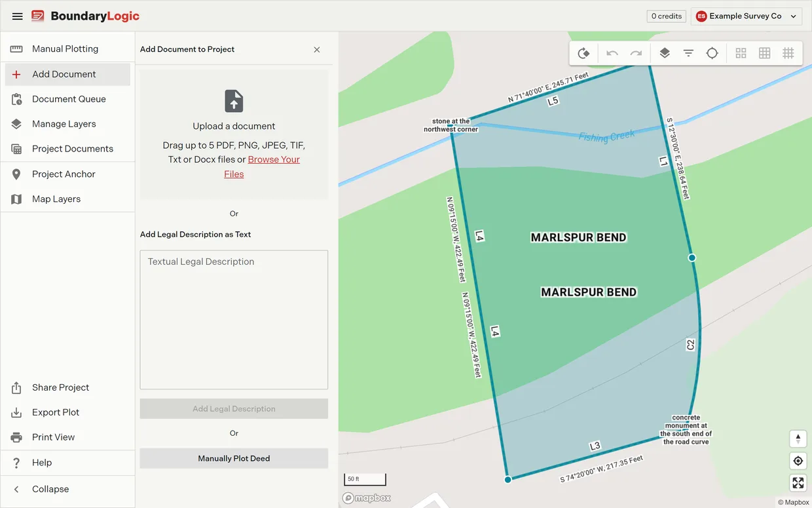Click the crosshair target toolbar icon
Image resolution: width=812 pixels, height=508 pixels.
point(712,54)
